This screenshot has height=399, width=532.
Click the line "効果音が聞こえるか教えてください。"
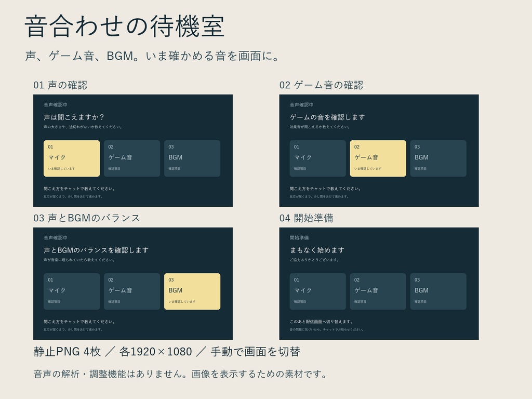[x=320, y=127]
